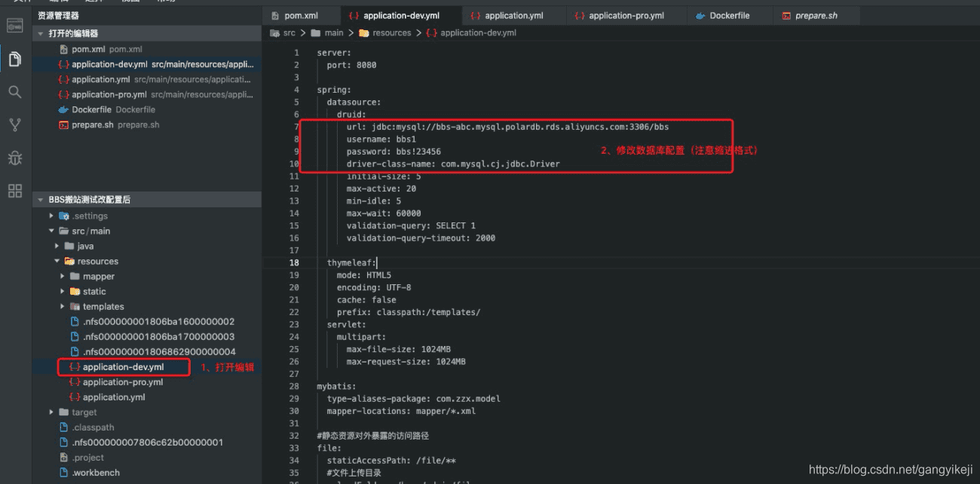Open file .nfs000000001806ba1600000002
This screenshot has width=980, height=484.
[x=147, y=321]
